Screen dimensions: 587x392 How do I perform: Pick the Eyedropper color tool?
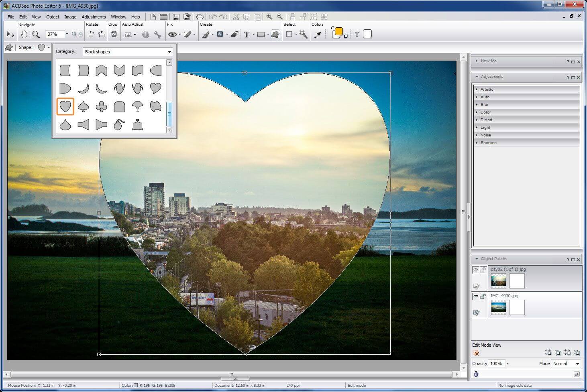pyautogui.click(x=318, y=35)
